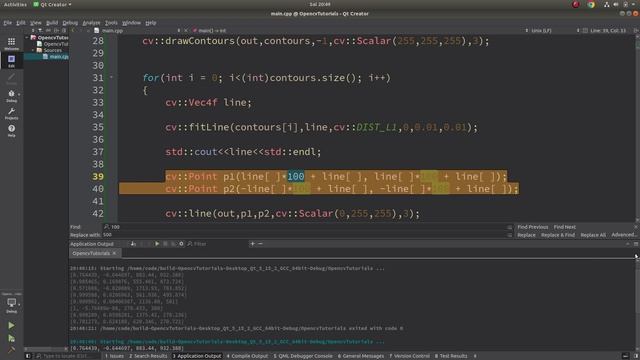Zoom in application output text
The height and width of the screenshot is (360, 640).
[252, 244]
